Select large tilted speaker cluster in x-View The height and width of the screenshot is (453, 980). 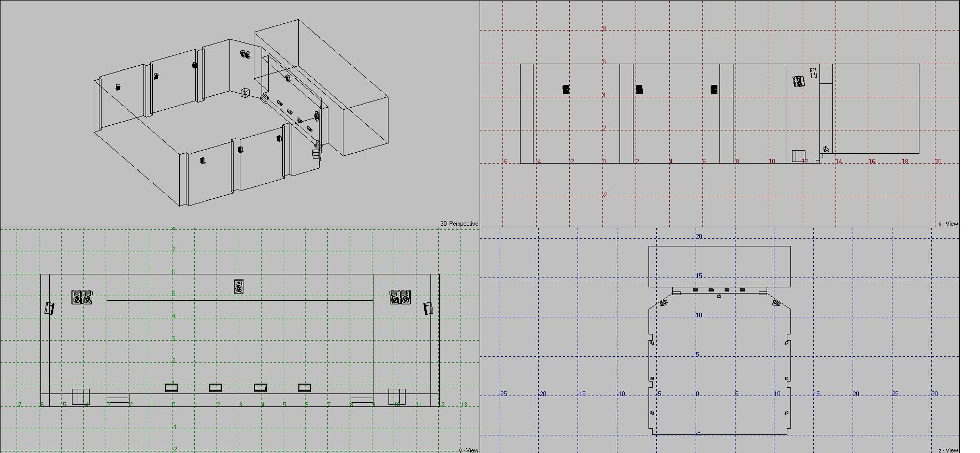pos(799,81)
